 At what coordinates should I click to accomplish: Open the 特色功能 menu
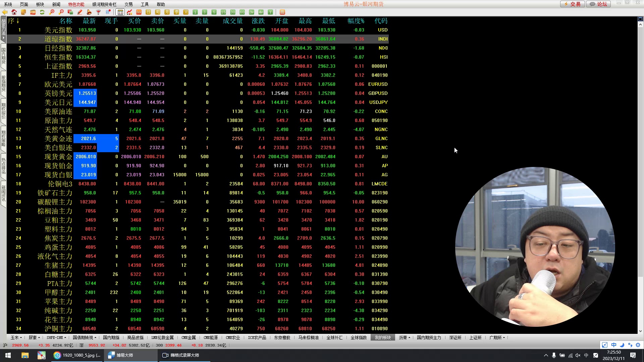tap(76, 4)
